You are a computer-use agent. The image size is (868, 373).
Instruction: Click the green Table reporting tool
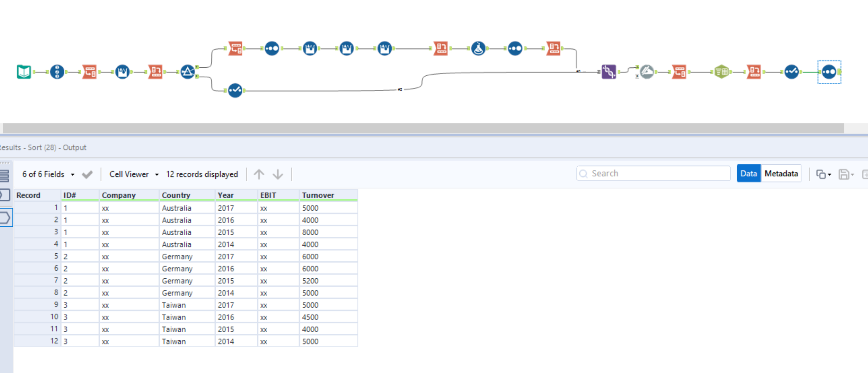[721, 72]
